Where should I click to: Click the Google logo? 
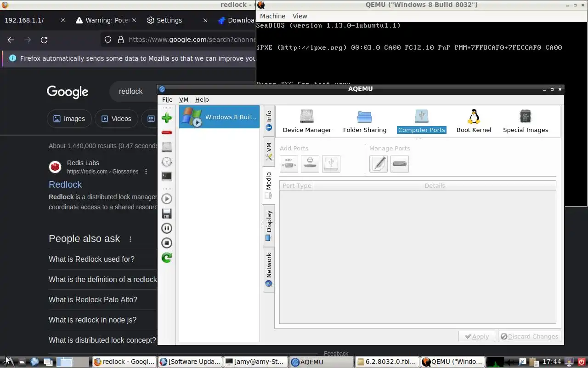coord(68,92)
